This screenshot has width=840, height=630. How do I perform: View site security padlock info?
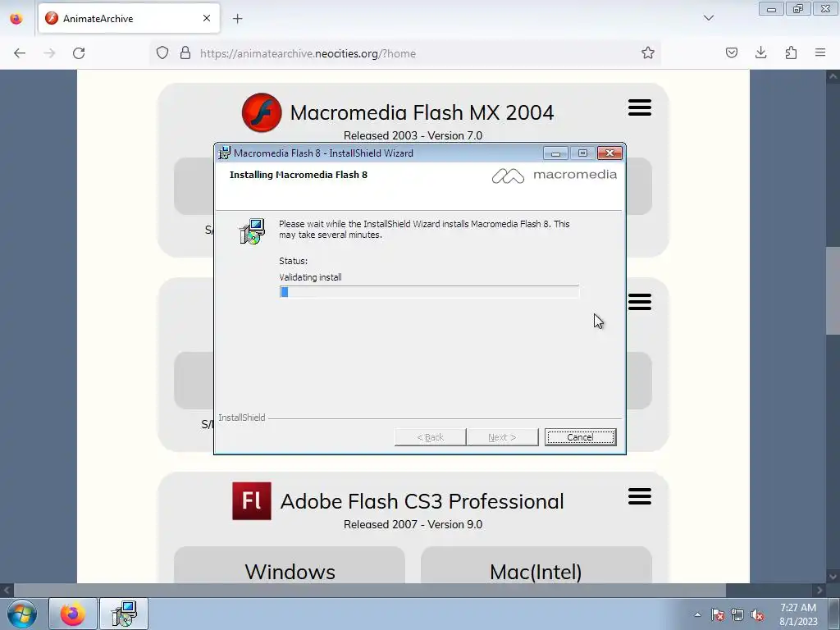pyautogui.click(x=185, y=53)
